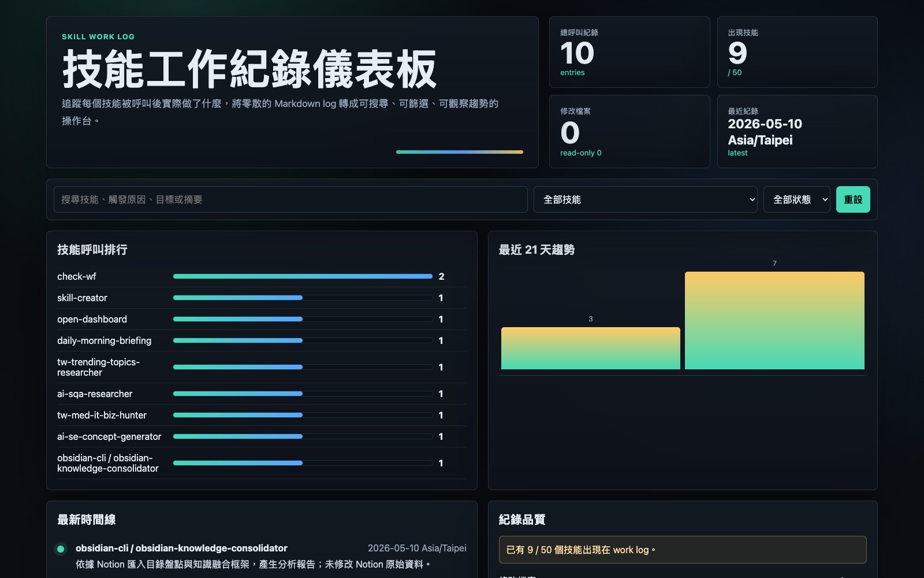
Task: Click the daily-morning-briefing ranking label
Action: pyautogui.click(x=104, y=340)
